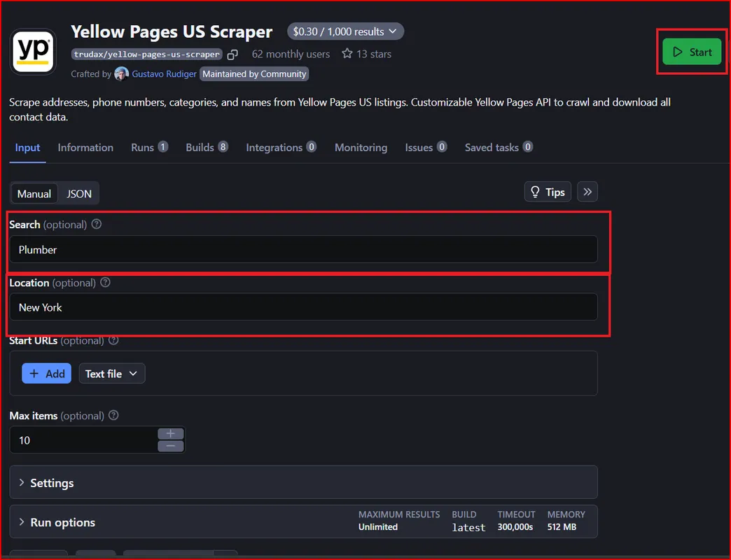Open the Builds tab
Image resolution: width=731 pixels, height=560 pixels.
207,148
